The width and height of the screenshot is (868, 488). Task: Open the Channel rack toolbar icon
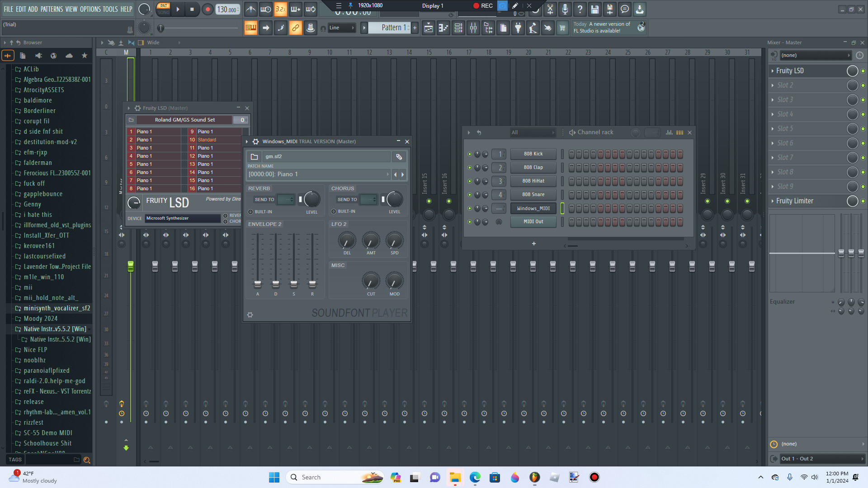click(458, 28)
